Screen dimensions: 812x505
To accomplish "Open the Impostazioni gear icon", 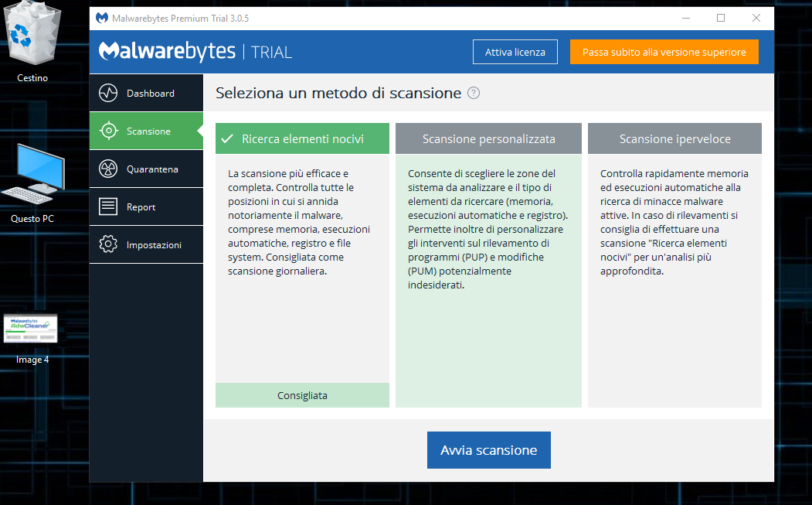I will pyautogui.click(x=108, y=244).
